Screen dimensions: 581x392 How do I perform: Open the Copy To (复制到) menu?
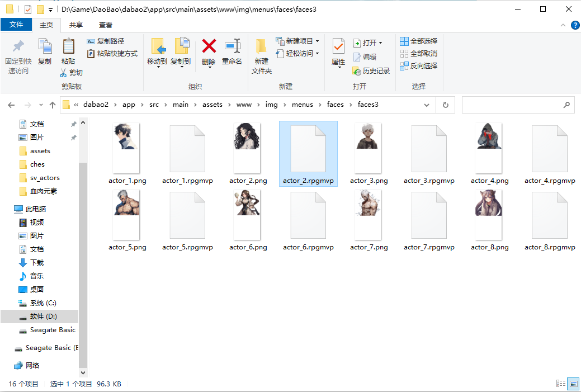tap(181, 53)
